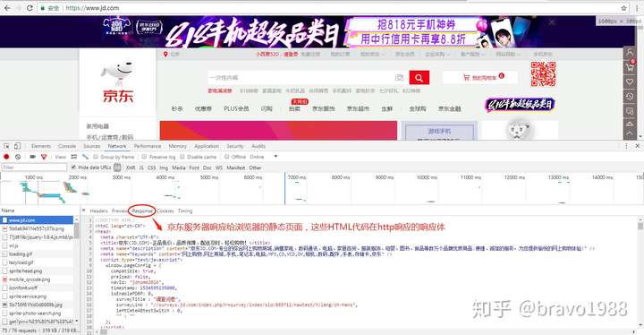Filter requests by Doc type
The width and height of the screenshot is (644, 335).
(207, 167)
